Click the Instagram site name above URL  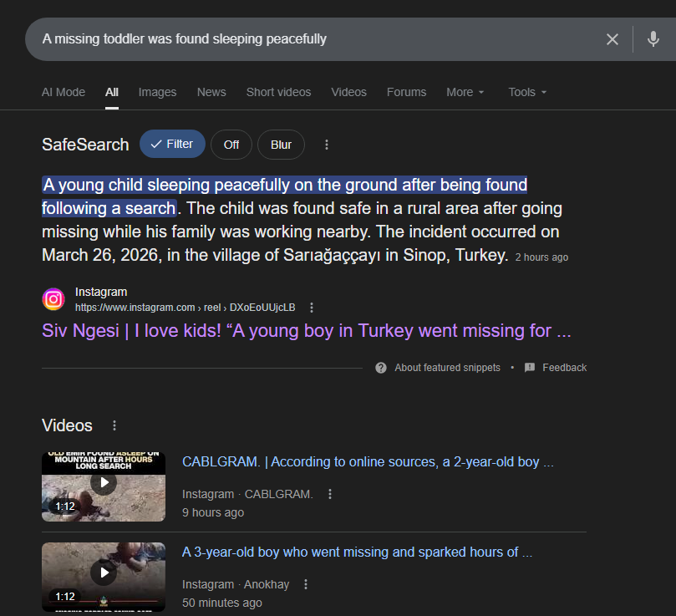pos(101,292)
